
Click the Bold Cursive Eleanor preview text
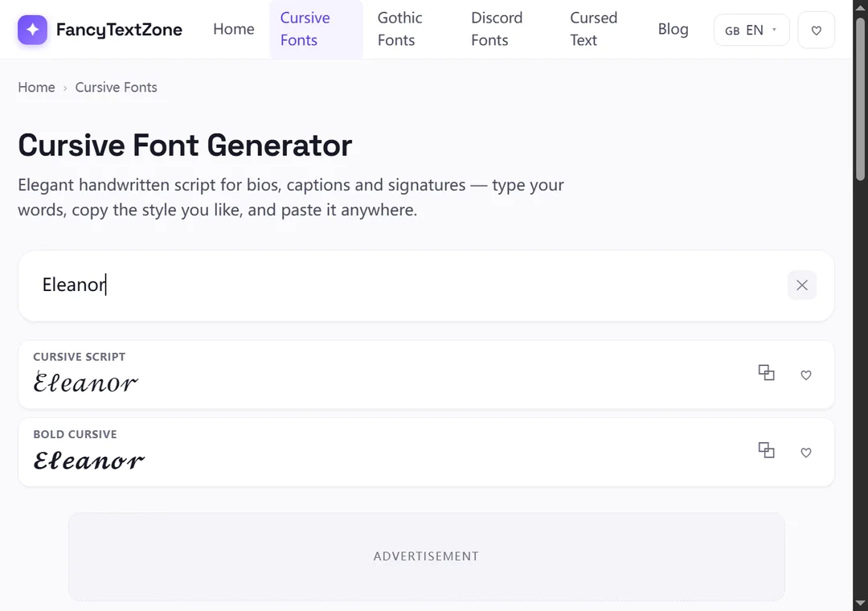(x=88, y=460)
